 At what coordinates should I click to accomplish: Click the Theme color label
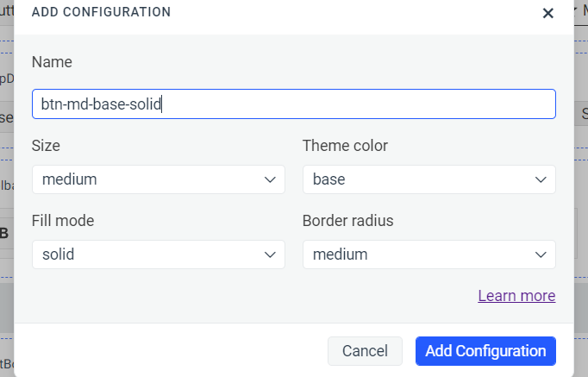[345, 146]
